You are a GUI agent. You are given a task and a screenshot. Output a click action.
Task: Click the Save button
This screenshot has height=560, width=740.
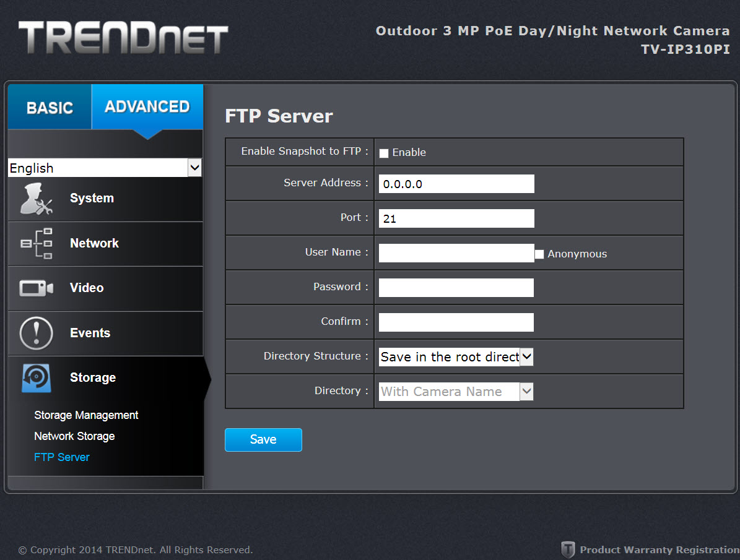(x=263, y=440)
